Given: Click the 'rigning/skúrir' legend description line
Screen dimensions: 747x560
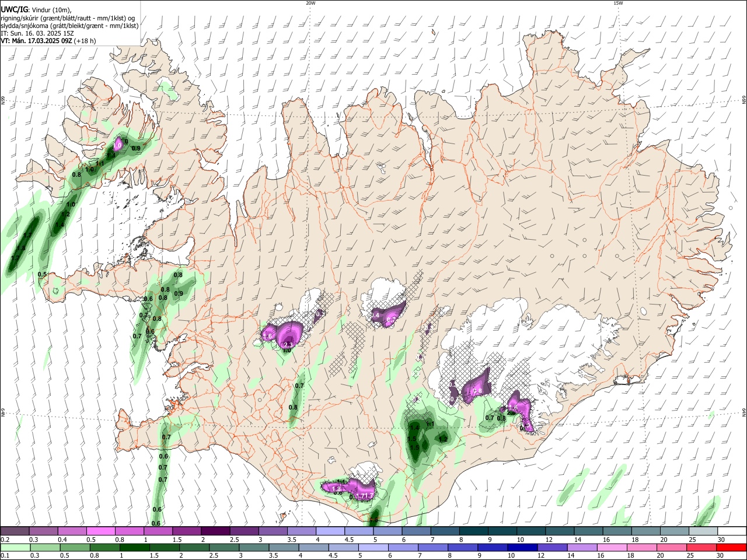Looking at the screenshot, I should click(68, 18).
